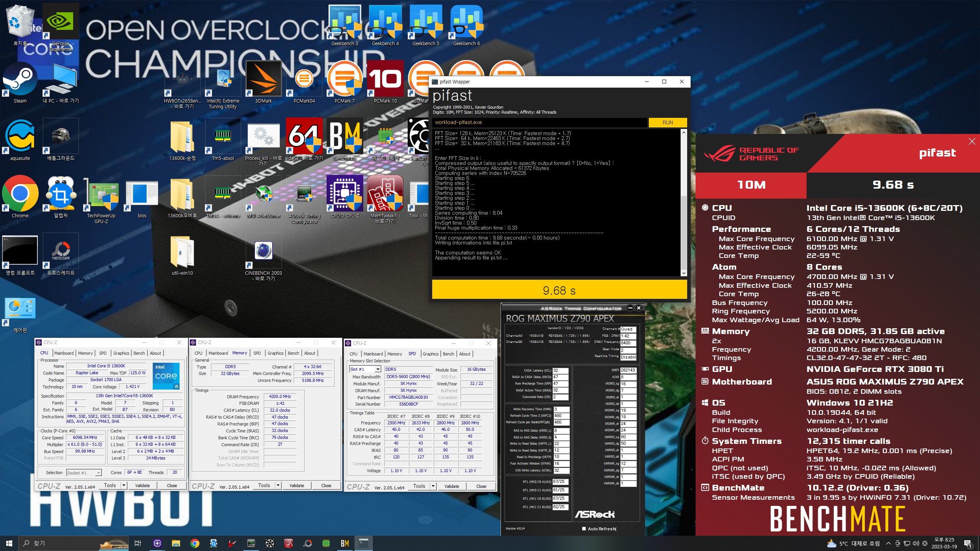The image size is (980, 551).
Task: Launch CINEBENCH 2003 shortcut
Action: click(263, 257)
